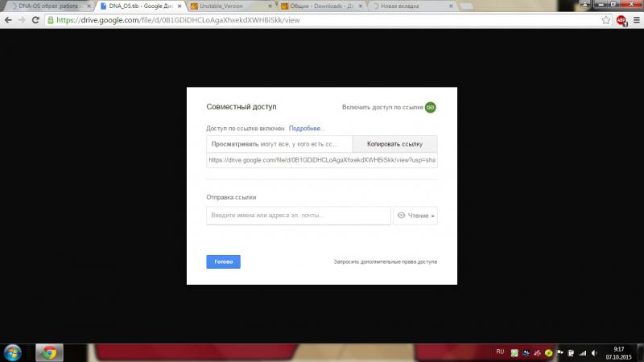
Task: Click the email addresses input field
Action: (298, 216)
